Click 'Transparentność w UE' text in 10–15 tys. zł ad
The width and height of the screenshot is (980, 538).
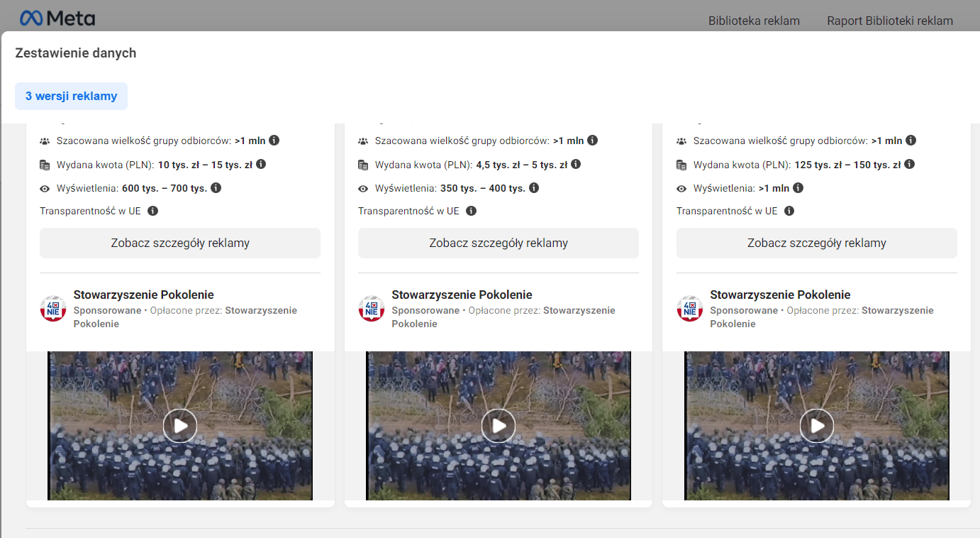[90, 211]
